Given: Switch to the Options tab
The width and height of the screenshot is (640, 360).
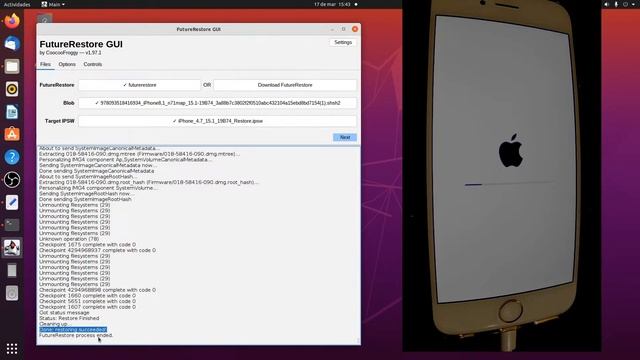Looking at the screenshot, I should 67,64.
